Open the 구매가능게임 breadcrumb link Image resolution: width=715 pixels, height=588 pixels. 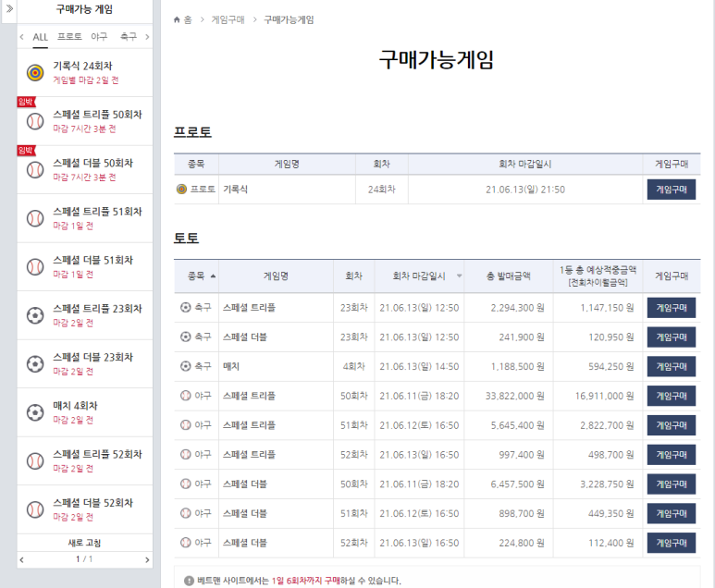tap(289, 19)
